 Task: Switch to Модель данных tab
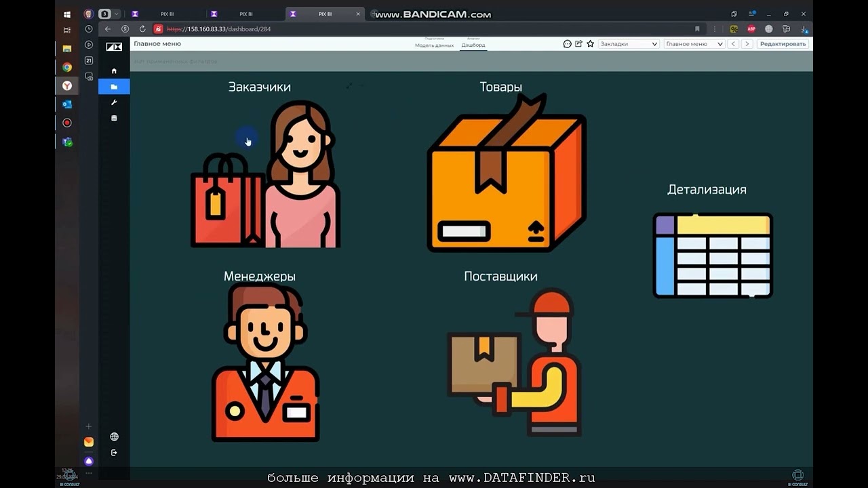click(434, 45)
